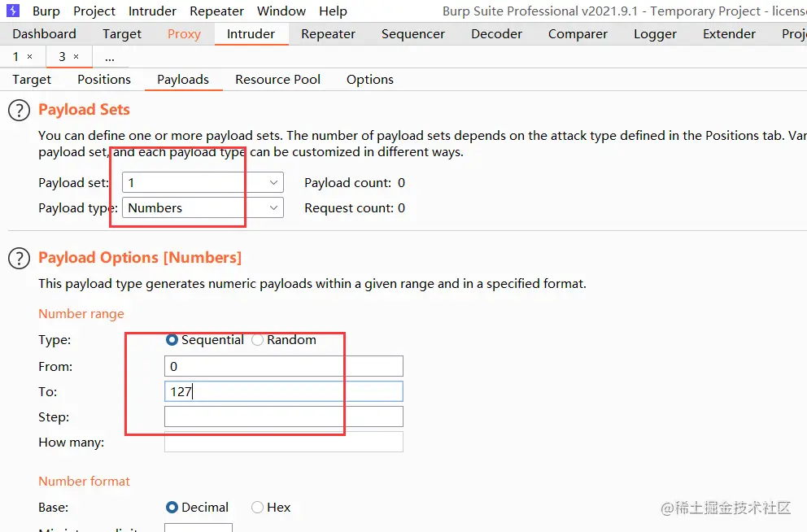Image resolution: width=807 pixels, height=532 pixels.
Task: Switch to the Logger tab
Action: [x=655, y=34]
